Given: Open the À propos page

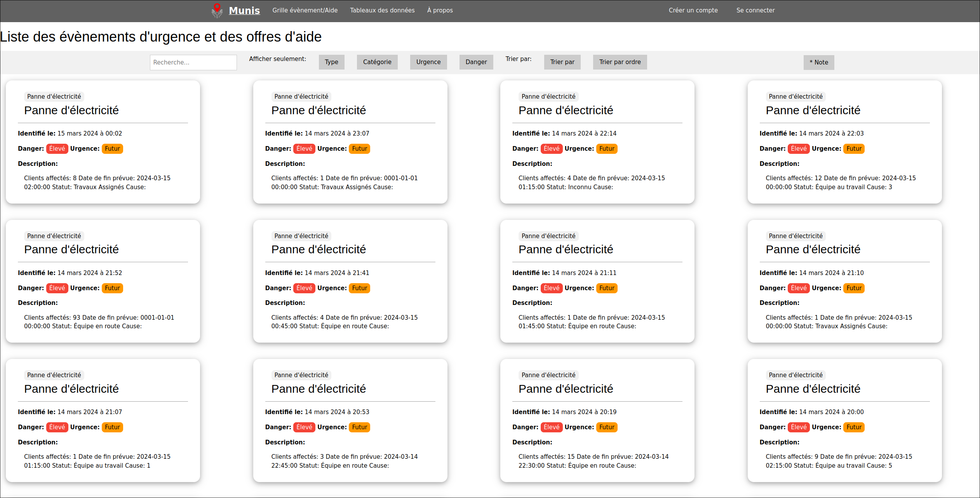Looking at the screenshot, I should [440, 10].
